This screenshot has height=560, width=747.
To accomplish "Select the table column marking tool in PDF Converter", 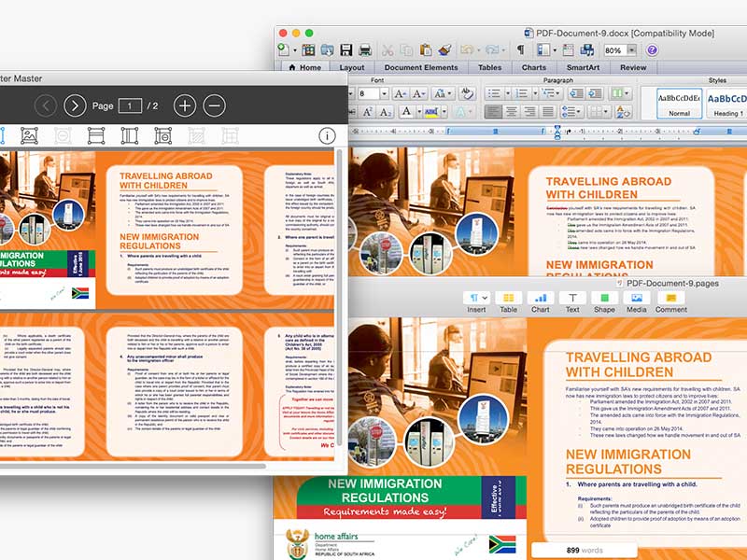I will point(130,135).
